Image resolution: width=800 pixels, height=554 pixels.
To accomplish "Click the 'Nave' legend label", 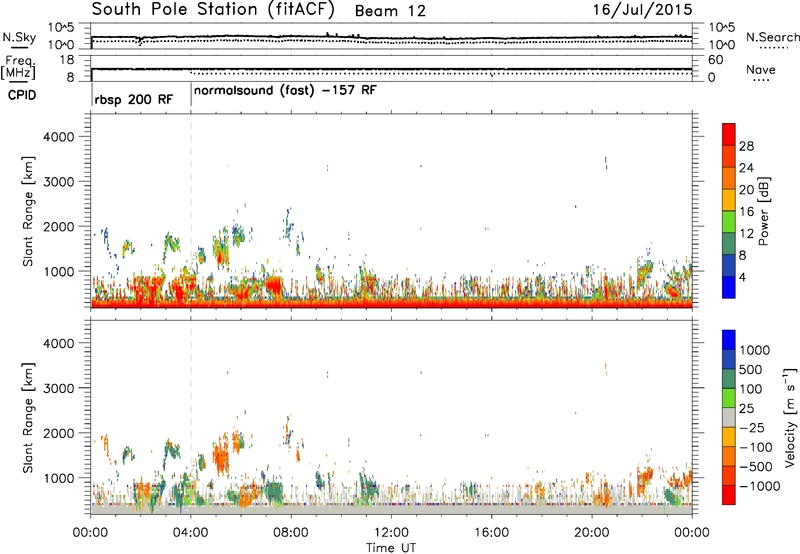I will point(761,70).
